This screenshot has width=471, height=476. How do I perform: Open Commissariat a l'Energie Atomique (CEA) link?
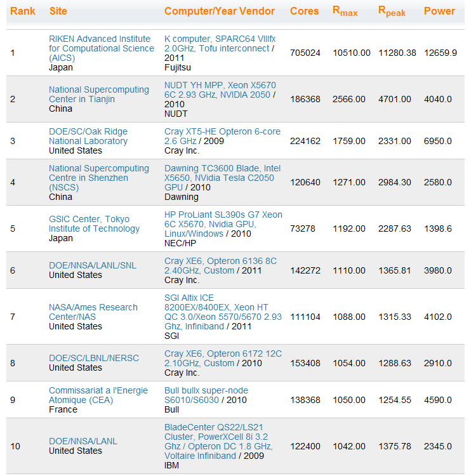coord(98,395)
